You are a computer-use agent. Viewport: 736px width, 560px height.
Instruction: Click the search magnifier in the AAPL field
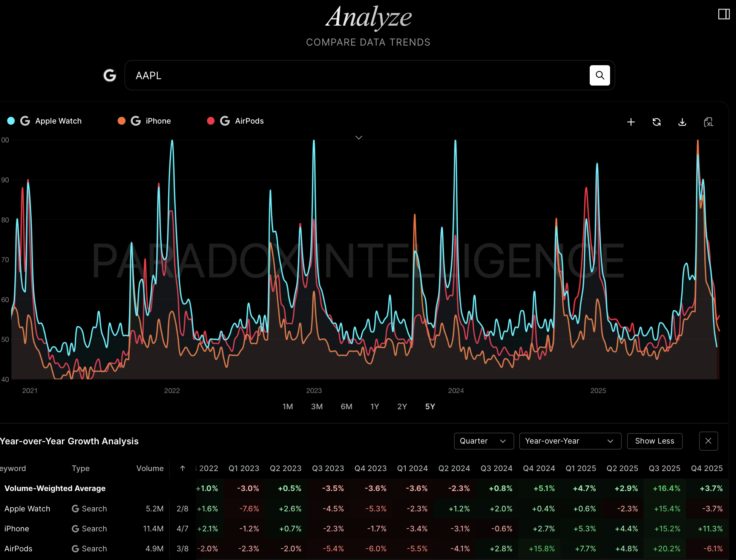tap(600, 75)
